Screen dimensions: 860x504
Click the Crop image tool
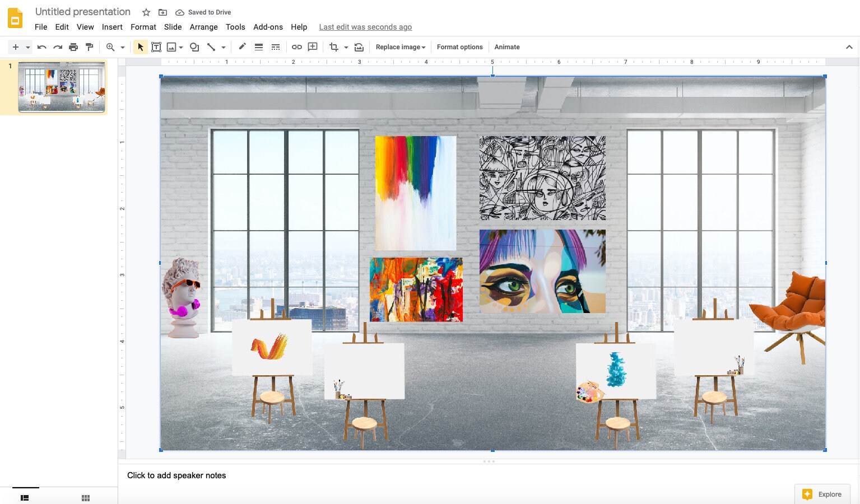point(333,47)
